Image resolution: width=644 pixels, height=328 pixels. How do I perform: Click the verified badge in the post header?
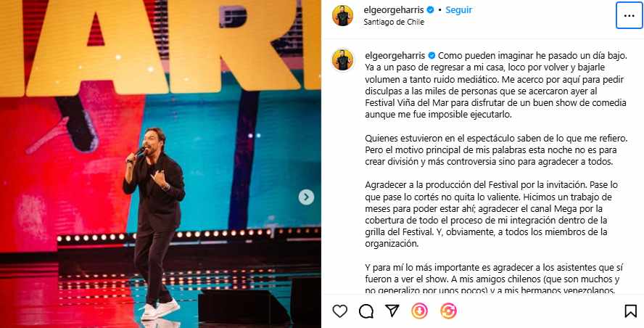(x=431, y=10)
